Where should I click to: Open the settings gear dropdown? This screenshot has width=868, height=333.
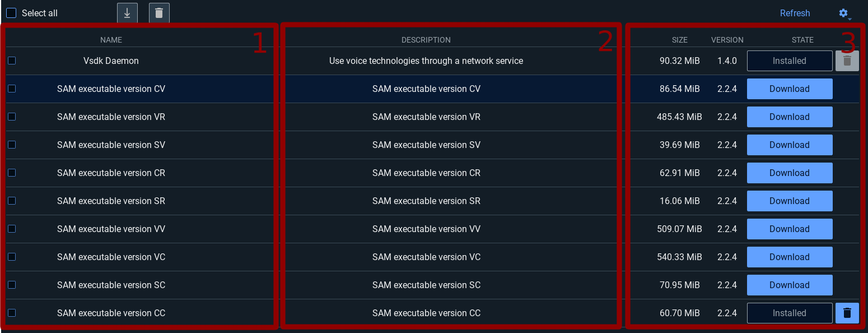(844, 13)
